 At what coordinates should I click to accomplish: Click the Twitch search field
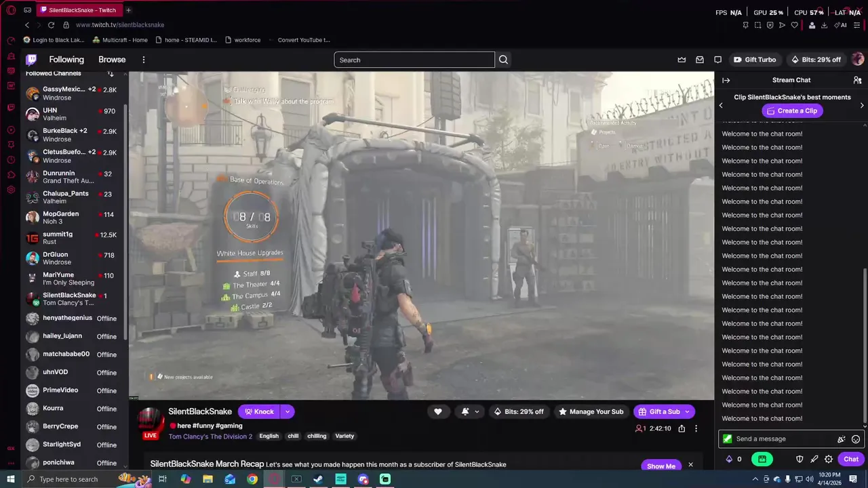(414, 60)
